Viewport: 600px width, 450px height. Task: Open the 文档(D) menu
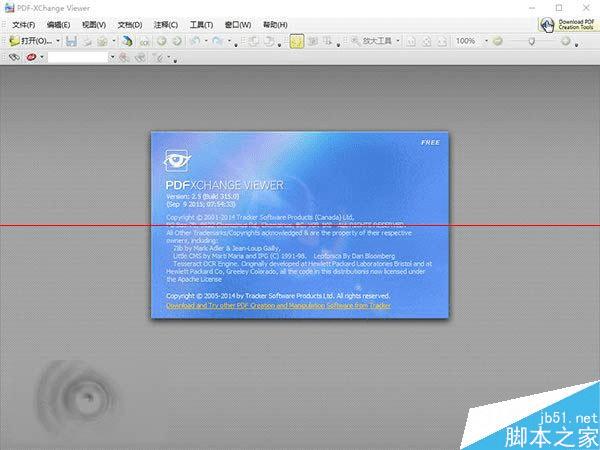coord(130,25)
